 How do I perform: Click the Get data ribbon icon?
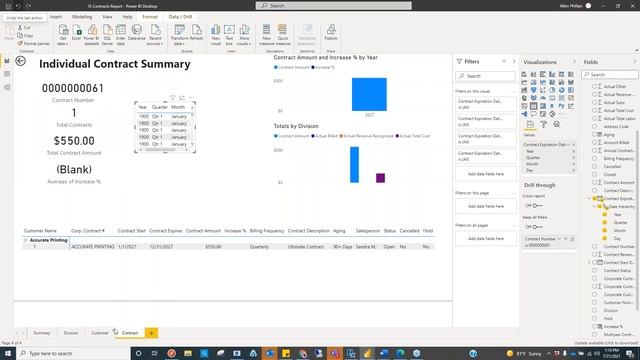[63, 30]
